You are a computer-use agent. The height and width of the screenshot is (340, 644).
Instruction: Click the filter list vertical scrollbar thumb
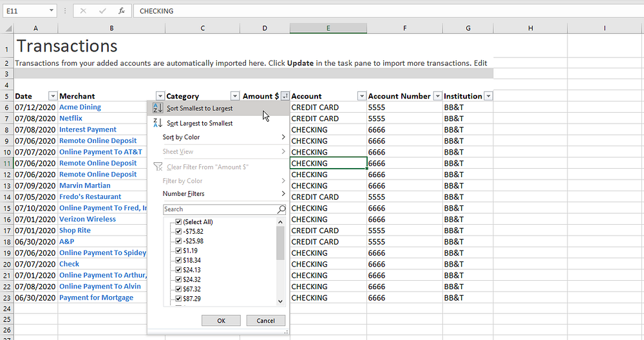[280, 243]
